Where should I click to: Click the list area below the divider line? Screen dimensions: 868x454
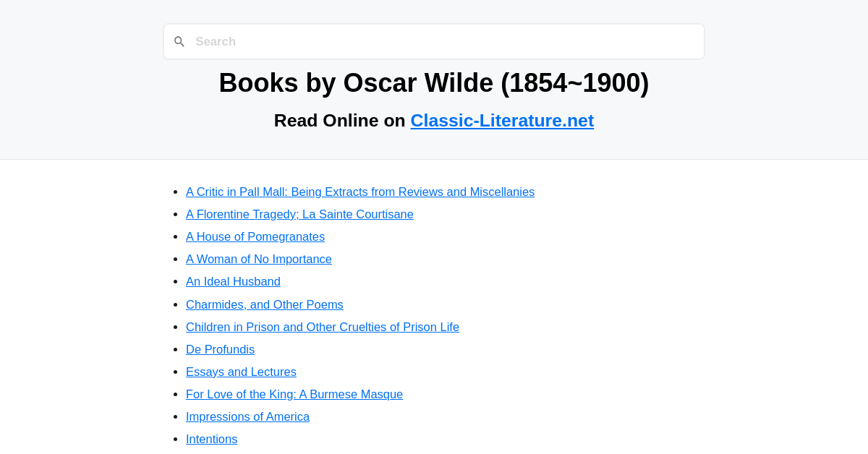point(434,311)
